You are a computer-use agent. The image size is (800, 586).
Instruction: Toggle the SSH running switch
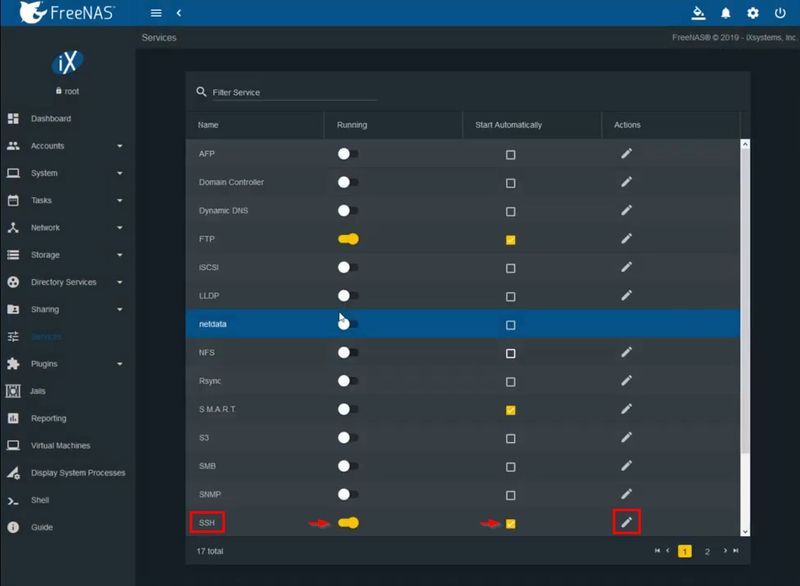[x=349, y=521]
